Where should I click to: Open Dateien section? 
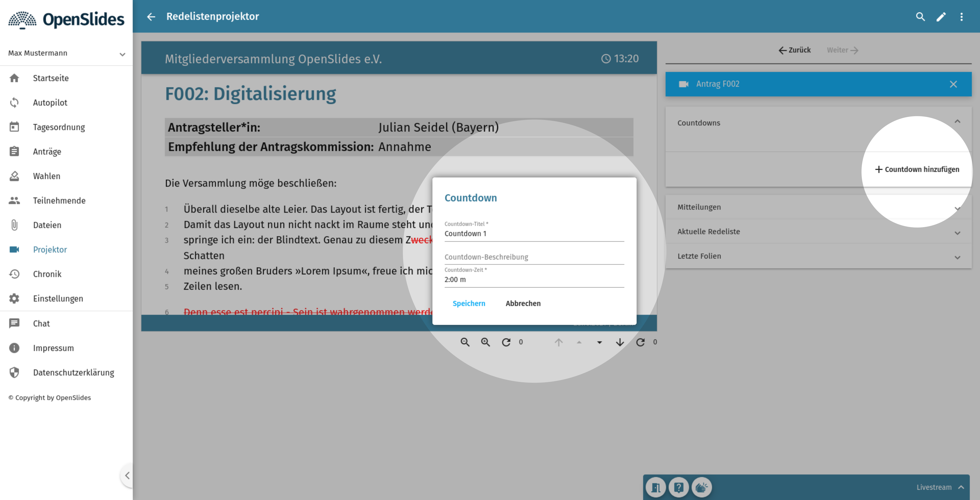66,225
